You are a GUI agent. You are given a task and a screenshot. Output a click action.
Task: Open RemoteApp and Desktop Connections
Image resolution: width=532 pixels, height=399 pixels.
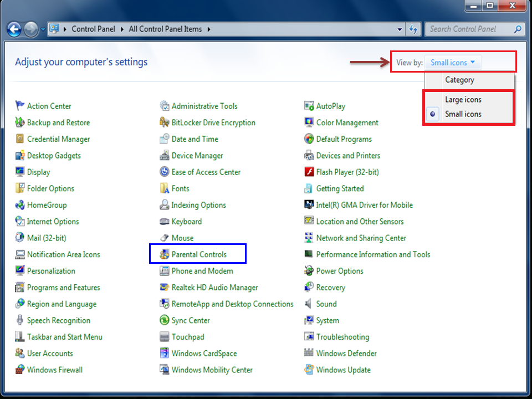point(232,304)
